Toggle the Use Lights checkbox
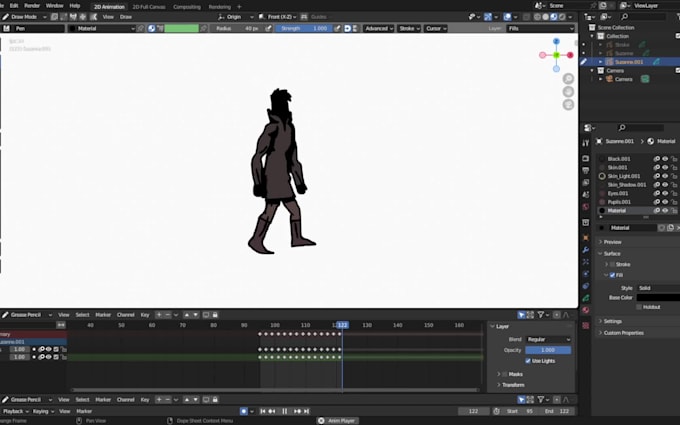Viewport: 680px width, 425px height. coord(528,361)
